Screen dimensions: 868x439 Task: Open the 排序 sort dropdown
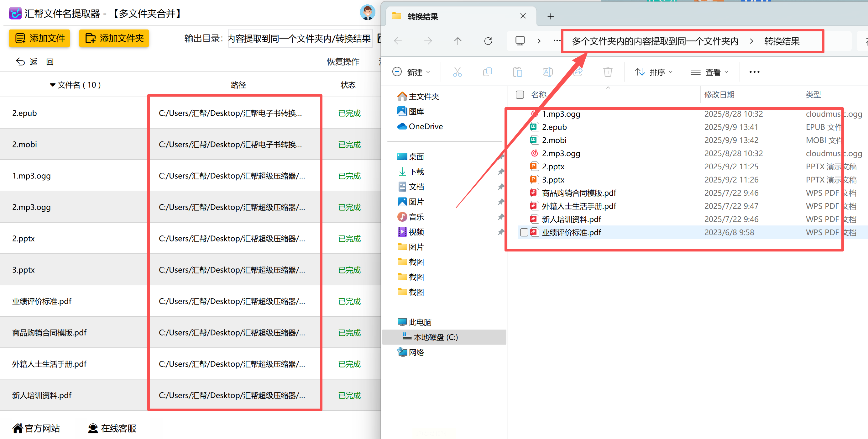pos(654,72)
